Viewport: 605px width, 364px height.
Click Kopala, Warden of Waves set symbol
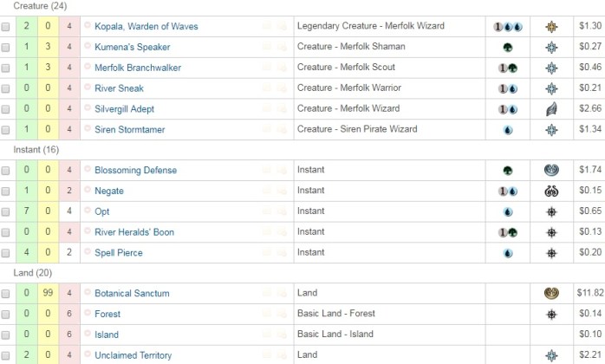pos(550,27)
